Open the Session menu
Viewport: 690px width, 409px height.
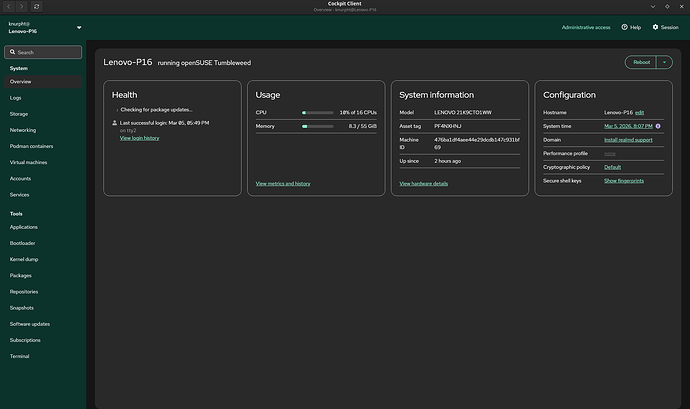click(665, 27)
